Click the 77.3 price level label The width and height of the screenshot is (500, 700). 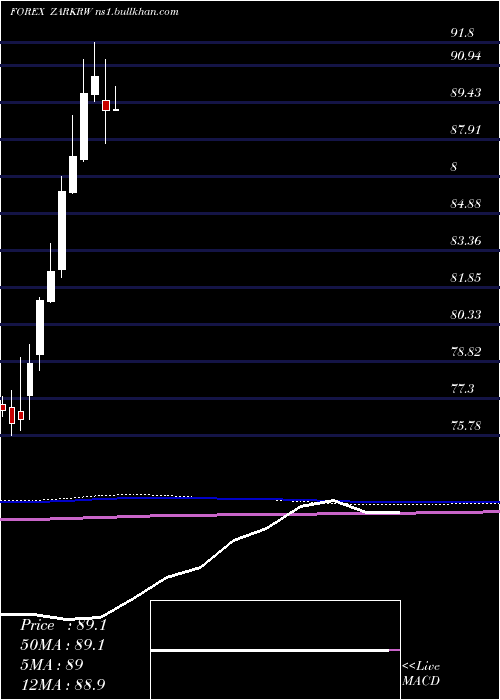click(462, 389)
